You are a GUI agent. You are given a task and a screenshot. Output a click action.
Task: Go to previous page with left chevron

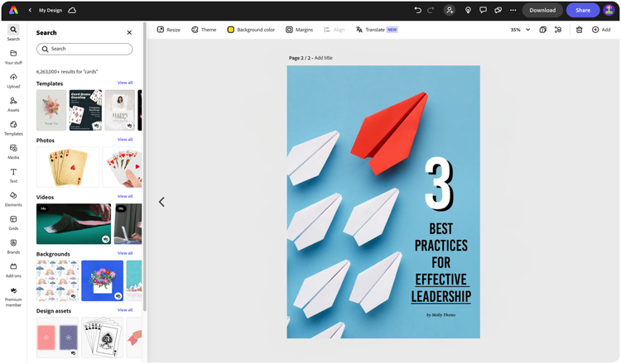pyautogui.click(x=161, y=202)
